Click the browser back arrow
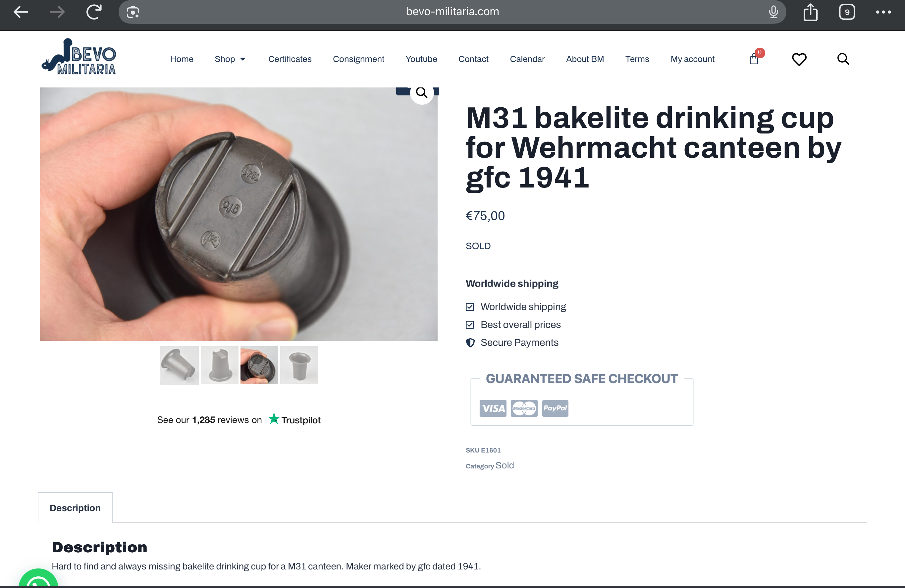Viewport: 905px width, 588px height. (x=21, y=12)
